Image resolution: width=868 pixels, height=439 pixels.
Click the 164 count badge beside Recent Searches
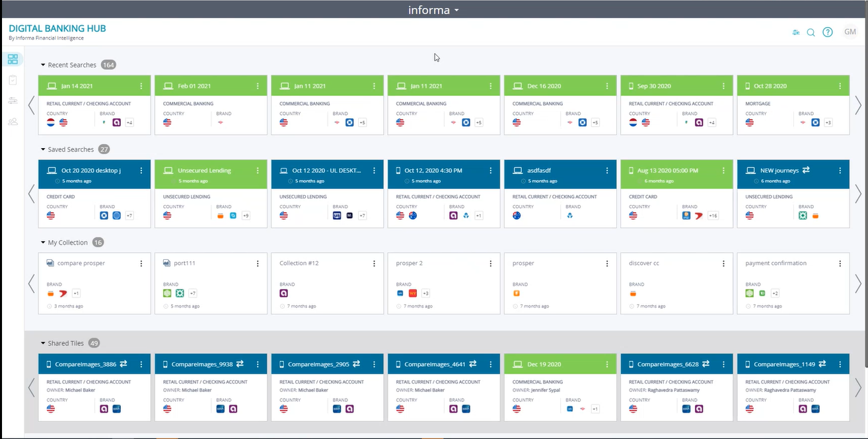point(108,65)
